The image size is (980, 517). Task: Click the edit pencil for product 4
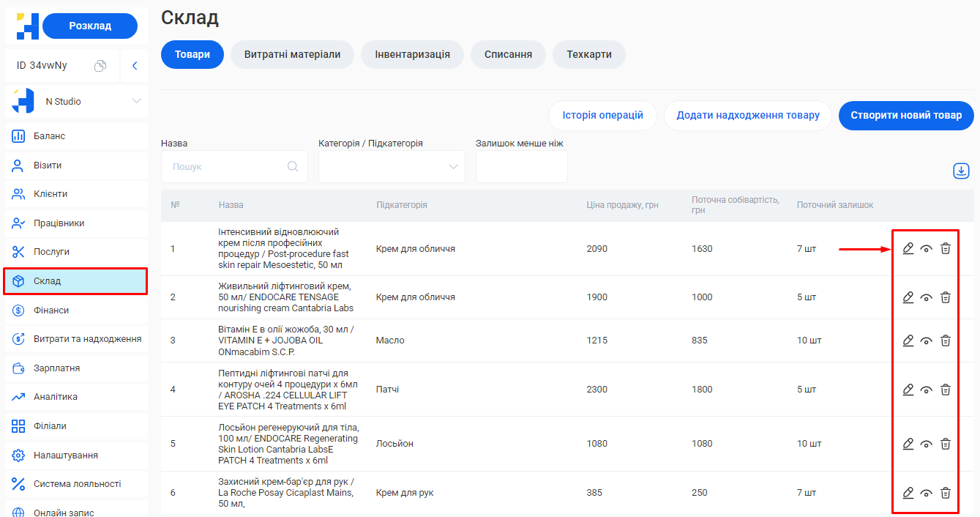point(908,390)
